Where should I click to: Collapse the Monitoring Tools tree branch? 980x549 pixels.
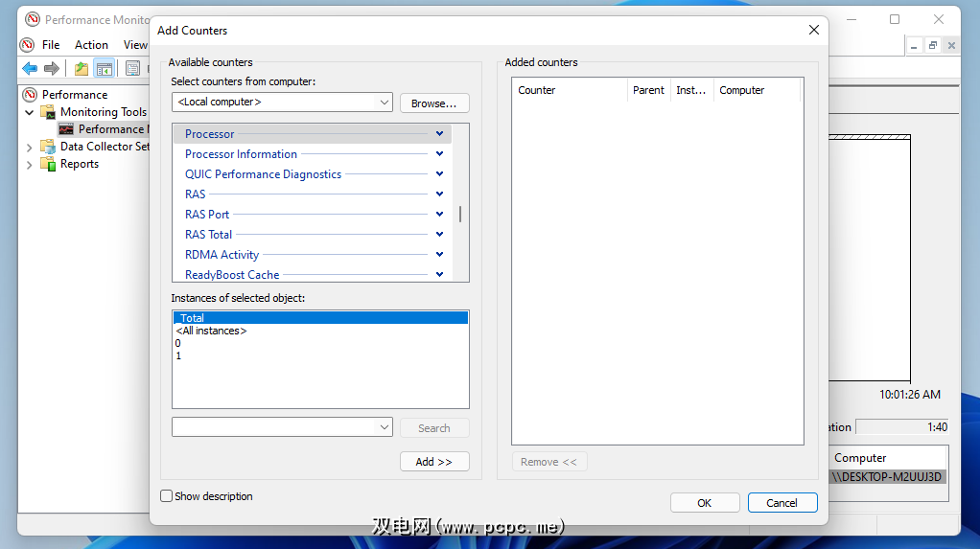point(29,112)
